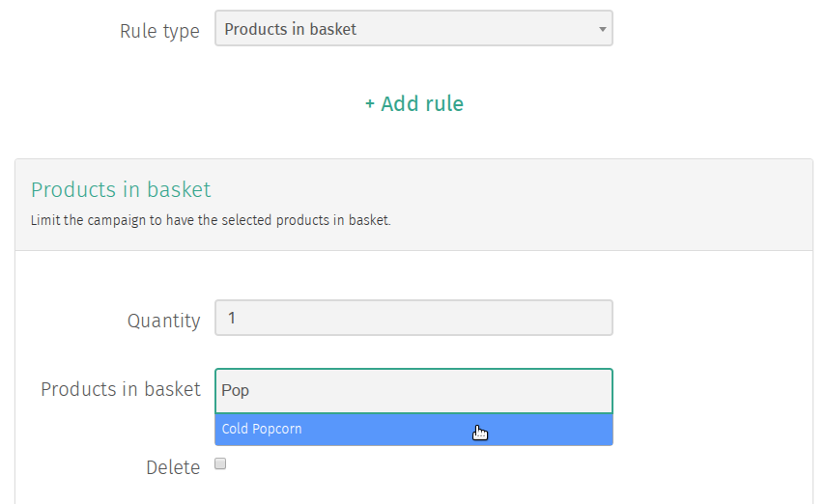
Task: Tick the Delete checkbox
Action: point(220,463)
